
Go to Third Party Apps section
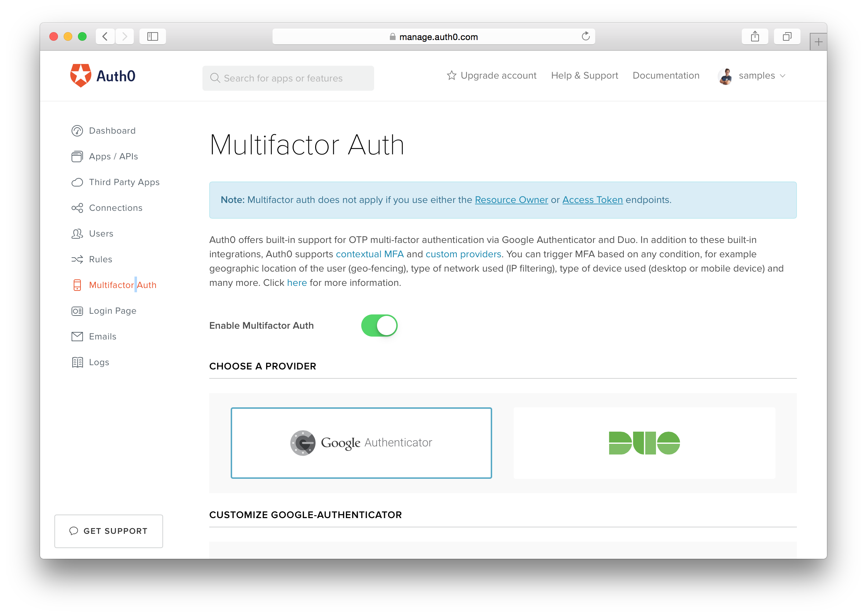click(x=124, y=183)
